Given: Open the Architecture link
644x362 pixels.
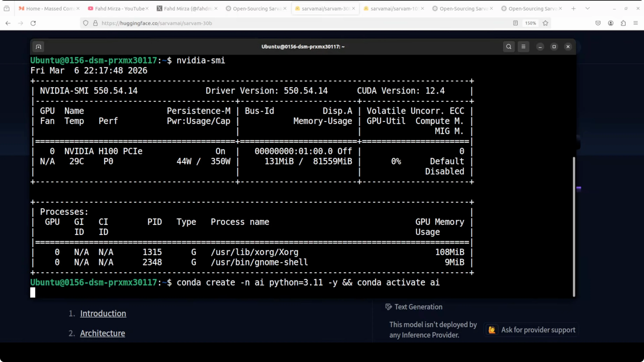Looking at the screenshot, I should click(x=103, y=333).
